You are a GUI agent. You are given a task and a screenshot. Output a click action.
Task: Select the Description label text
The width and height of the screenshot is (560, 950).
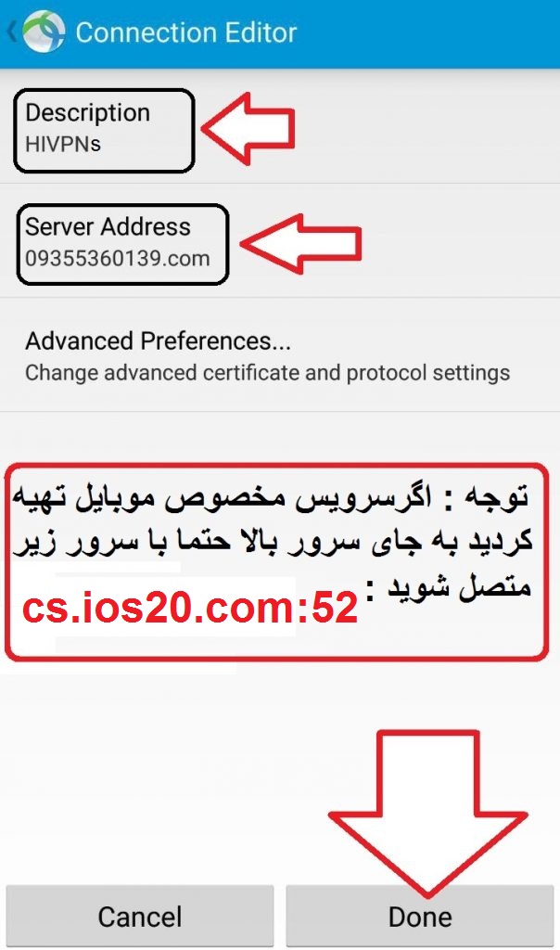pyautogui.click(x=88, y=112)
